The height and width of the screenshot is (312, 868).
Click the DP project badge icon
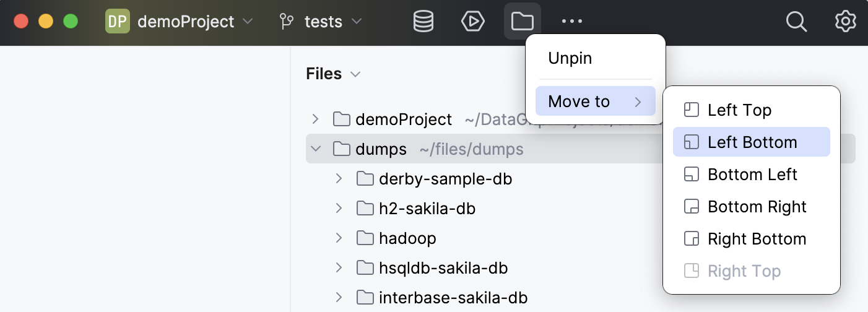(118, 22)
